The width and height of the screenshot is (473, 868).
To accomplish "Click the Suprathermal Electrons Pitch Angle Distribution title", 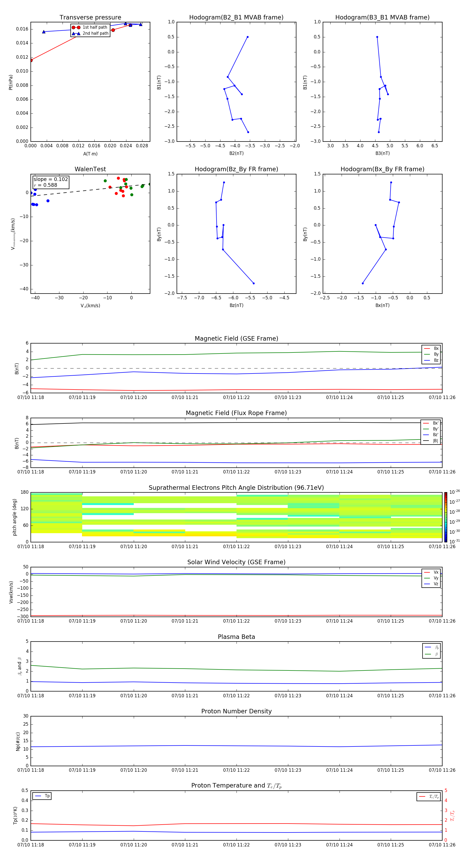I will click(236, 488).
